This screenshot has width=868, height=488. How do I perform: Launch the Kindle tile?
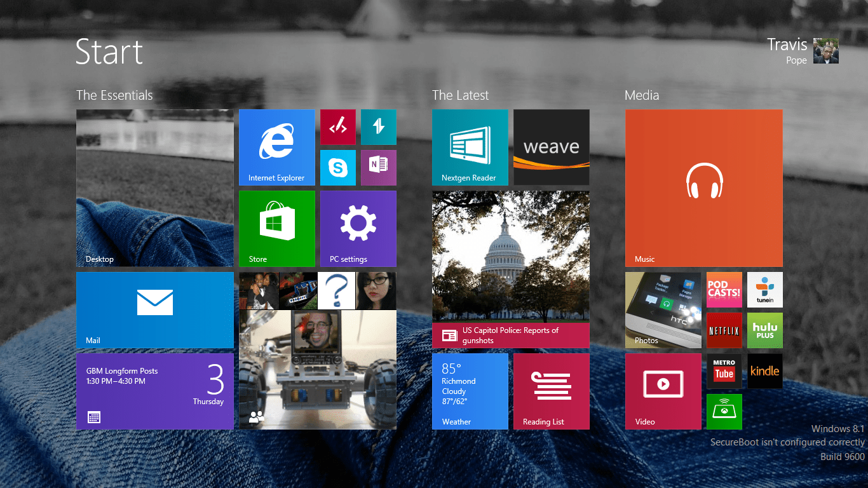764,371
